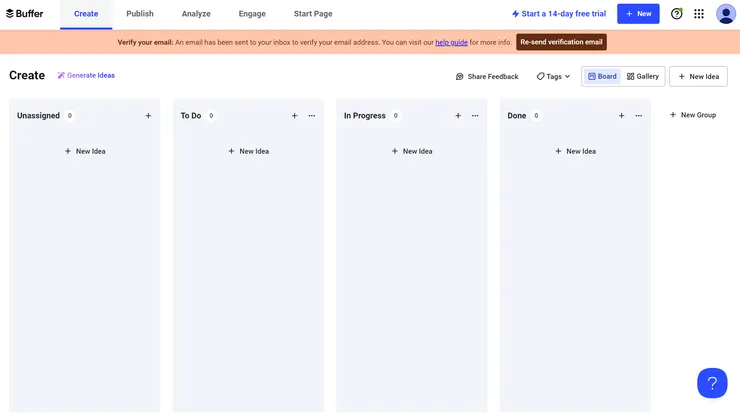Click New Idea in Unassigned column
Image resolution: width=740 pixels, height=413 pixels.
pos(85,151)
